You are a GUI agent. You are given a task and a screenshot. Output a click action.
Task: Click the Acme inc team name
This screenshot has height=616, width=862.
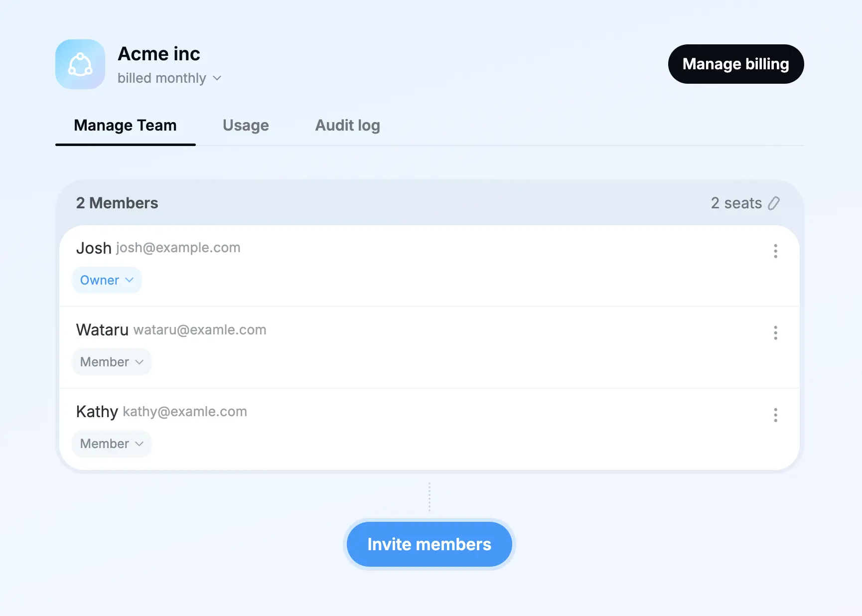pos(158,54)
